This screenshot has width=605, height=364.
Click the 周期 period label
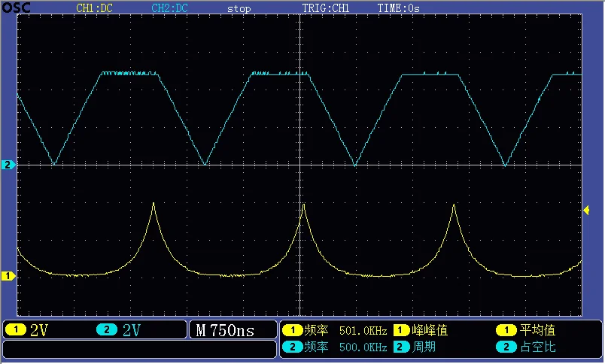click(x=424, y=347)
